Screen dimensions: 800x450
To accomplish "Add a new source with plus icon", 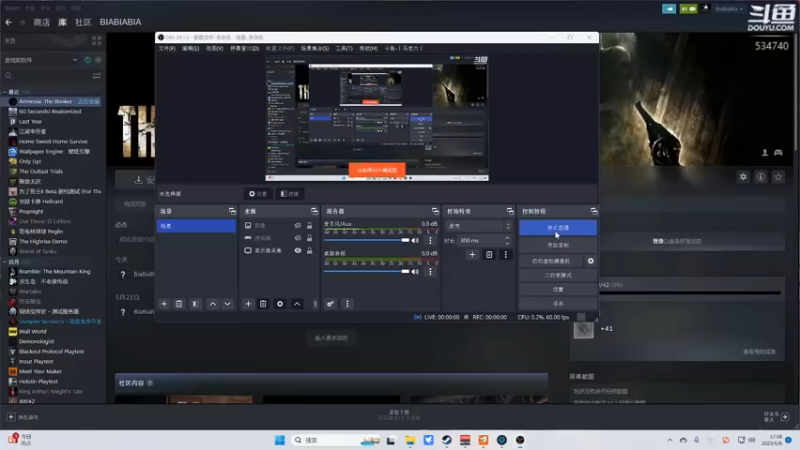I will [248, 304].
